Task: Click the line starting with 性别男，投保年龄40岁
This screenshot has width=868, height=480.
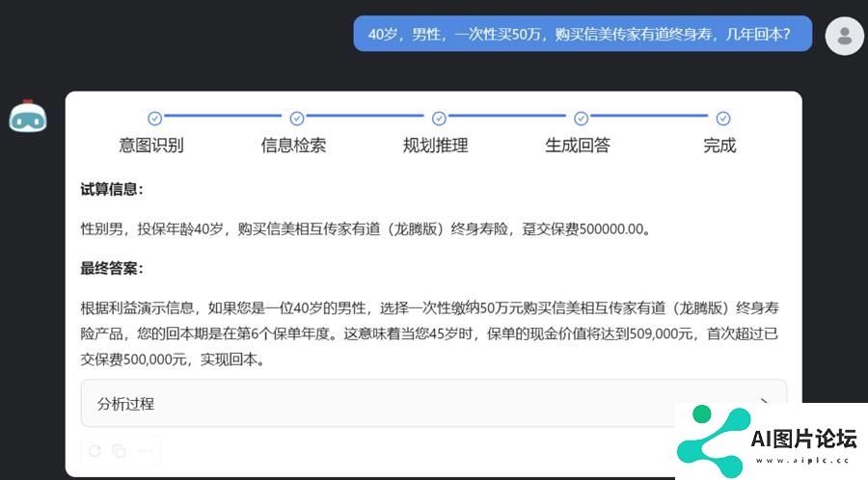Action: coord(366,229)
